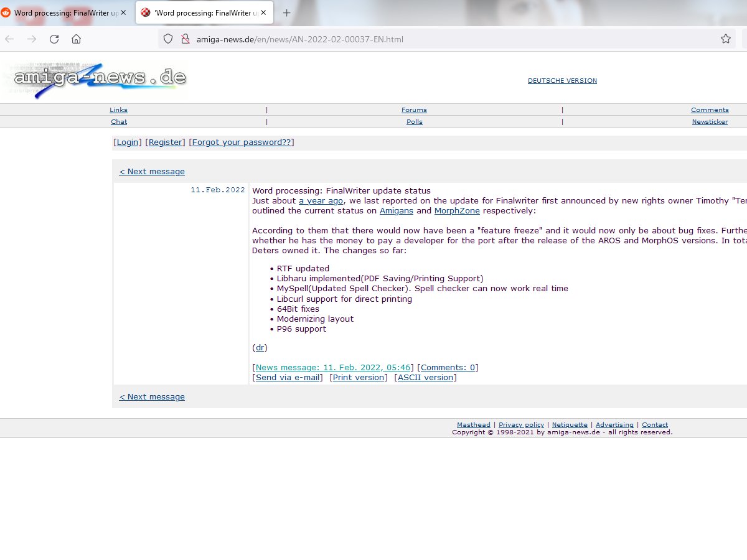Open the Login link
This screenshot has height=560, width=747.
click(128, 142)
